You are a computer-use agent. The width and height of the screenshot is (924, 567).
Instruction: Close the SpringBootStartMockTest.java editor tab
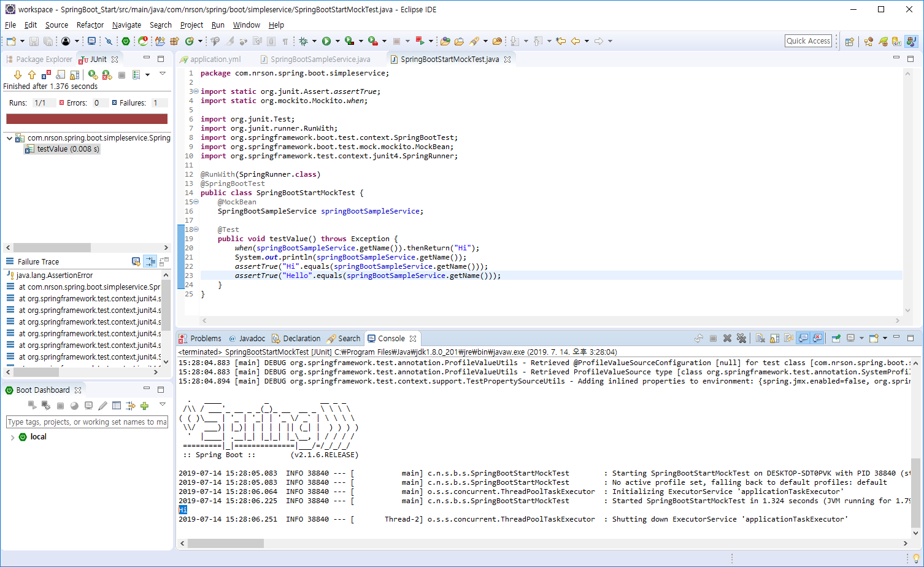507,60
